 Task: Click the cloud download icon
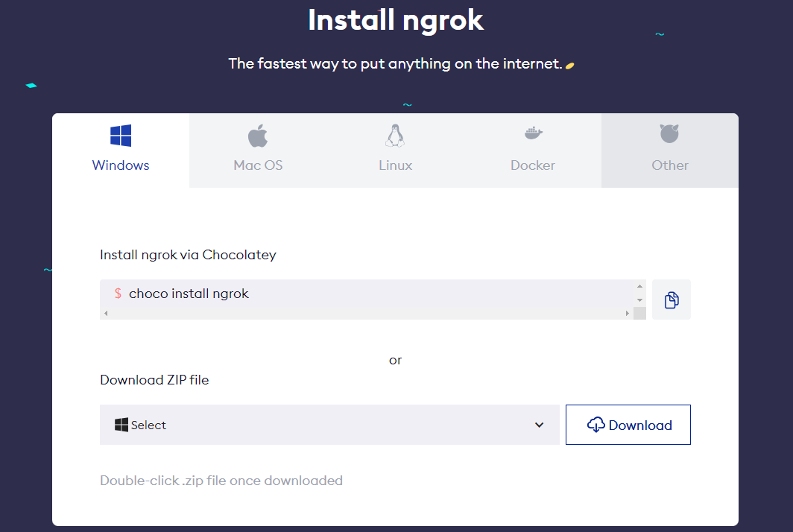coord(596,424)
